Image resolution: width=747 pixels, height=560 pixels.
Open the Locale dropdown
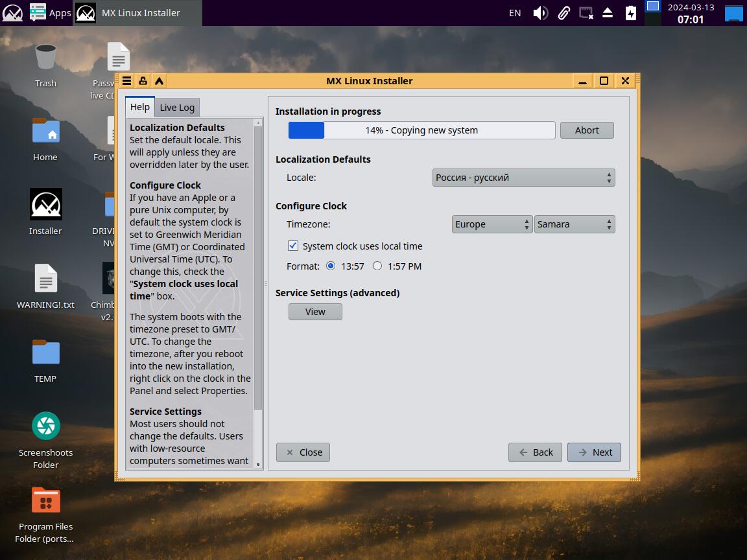pyautogui.click(x=523, y=178)
